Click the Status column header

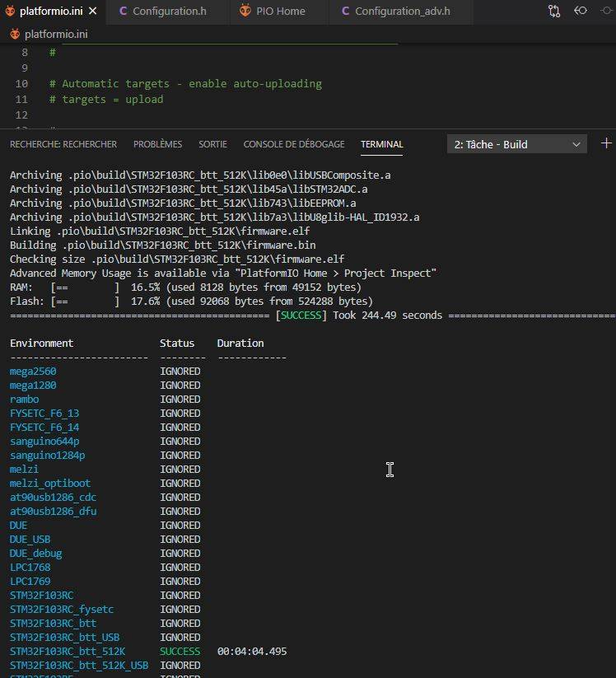click(177, 344)
